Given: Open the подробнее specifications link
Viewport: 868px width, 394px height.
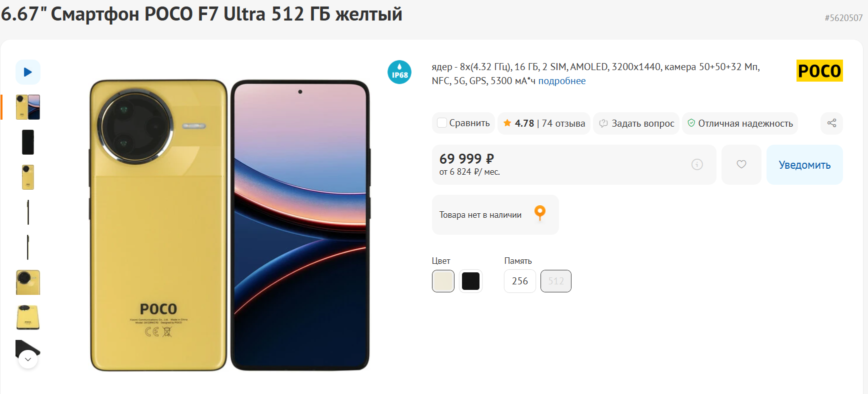Looking at the screenshot, I should (x=562, y=81).
